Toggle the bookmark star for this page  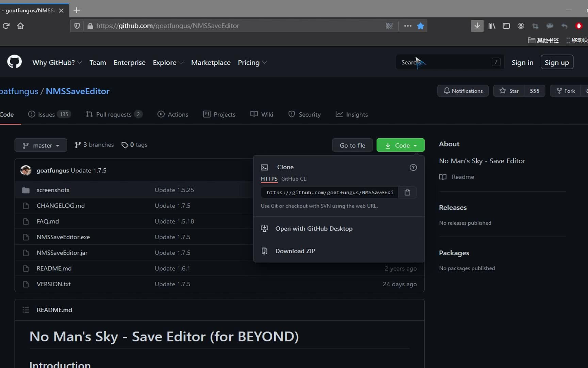421,26
